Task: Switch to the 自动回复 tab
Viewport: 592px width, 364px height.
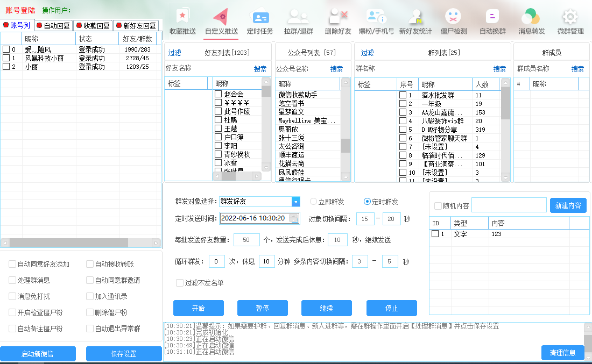Action: click(x=53, y=26)
